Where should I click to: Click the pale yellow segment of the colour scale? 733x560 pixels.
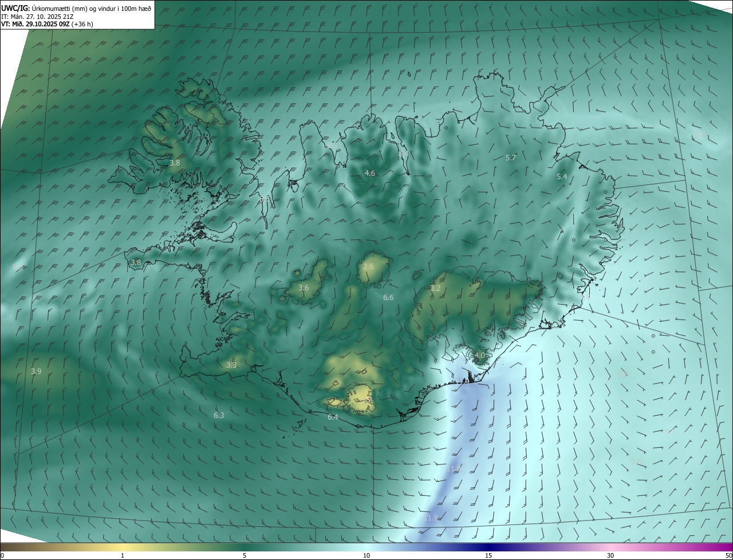[x=123, y=547]
